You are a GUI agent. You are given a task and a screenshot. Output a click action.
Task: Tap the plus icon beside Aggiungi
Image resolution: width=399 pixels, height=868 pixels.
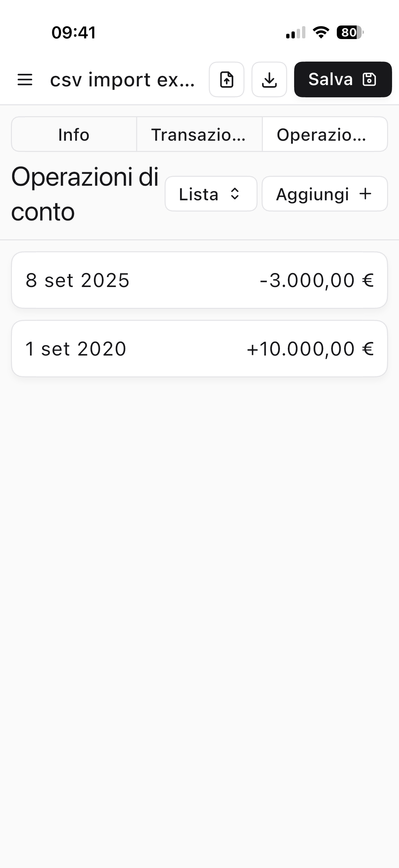(365, 194)
